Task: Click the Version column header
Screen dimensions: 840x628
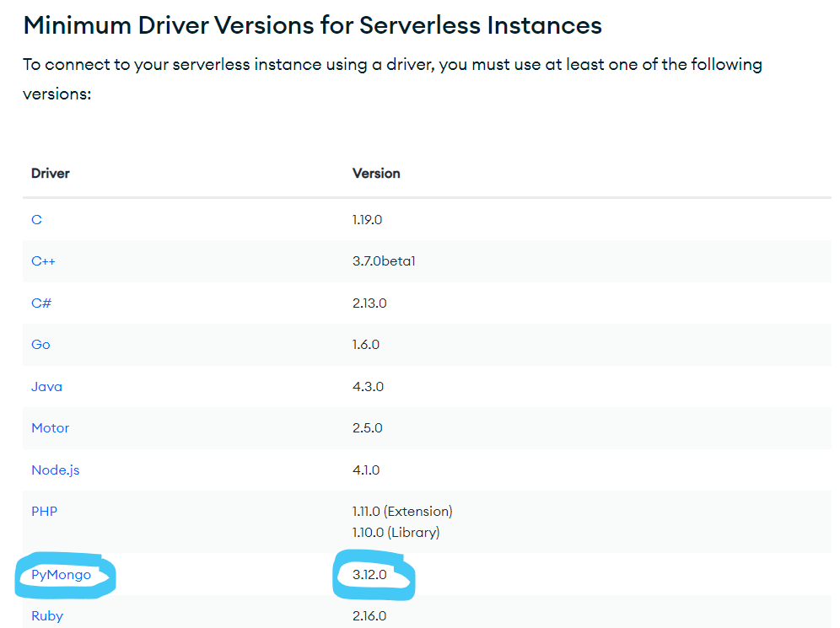Action: pyautogui.click(x=376, y=174)
